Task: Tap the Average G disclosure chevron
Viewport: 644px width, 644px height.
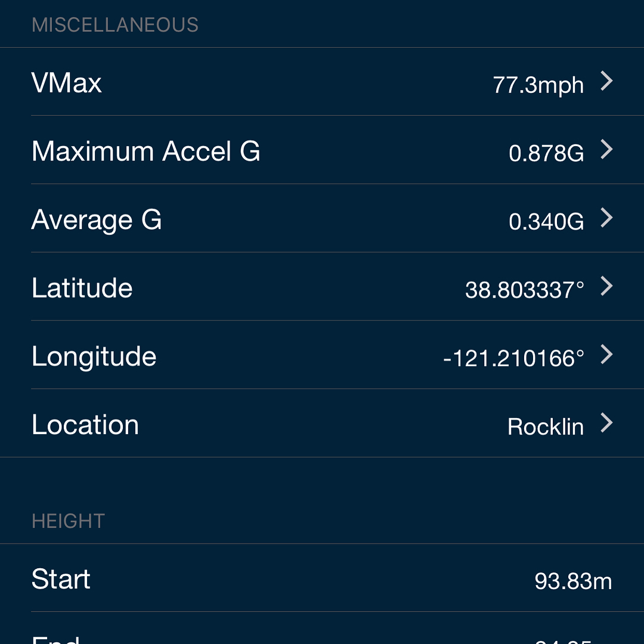Action: 606,218
